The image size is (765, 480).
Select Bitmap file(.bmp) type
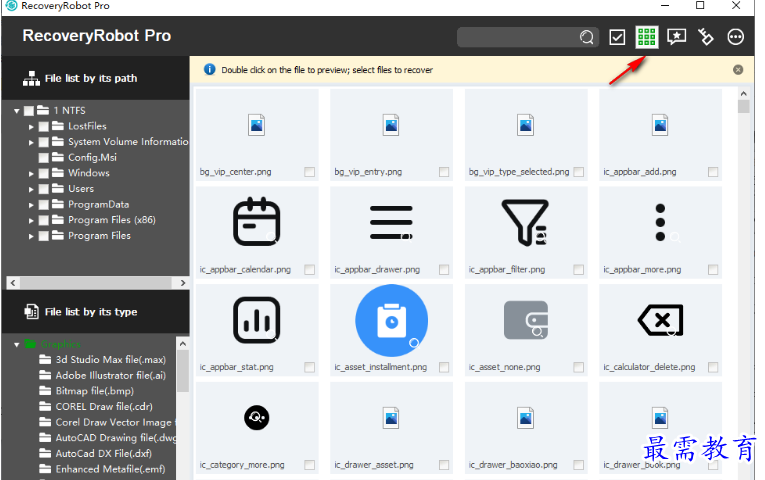[95, 391]
